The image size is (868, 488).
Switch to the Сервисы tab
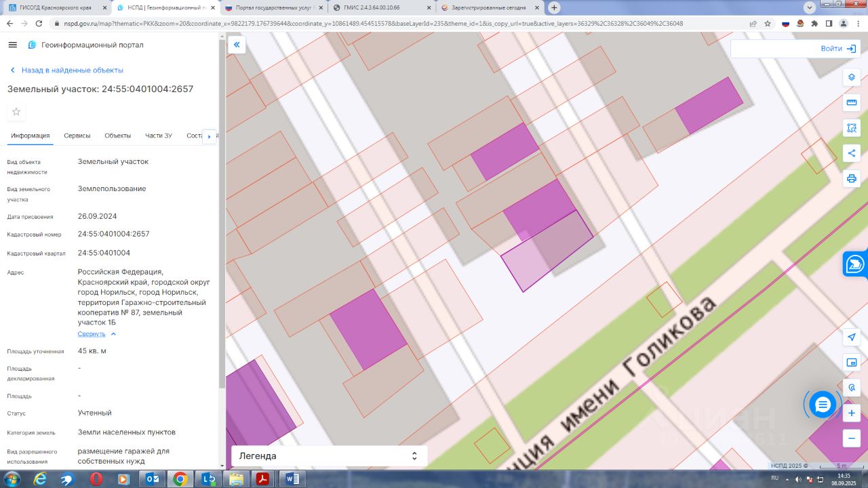[77, 136]
